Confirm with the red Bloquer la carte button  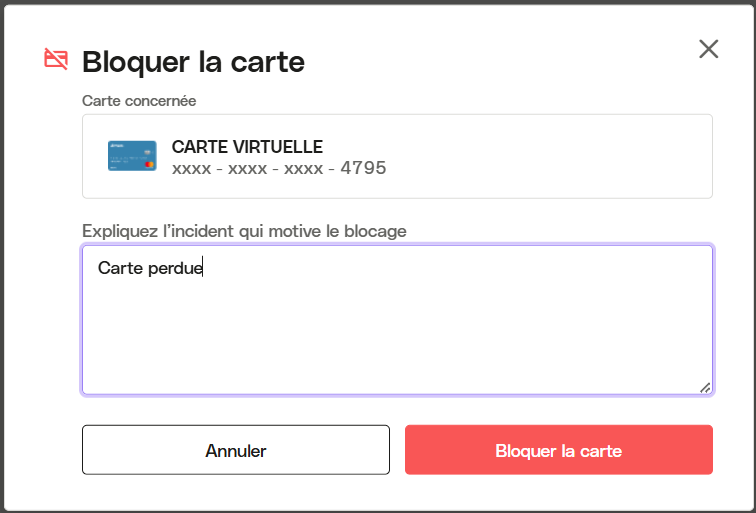(559, 450)
